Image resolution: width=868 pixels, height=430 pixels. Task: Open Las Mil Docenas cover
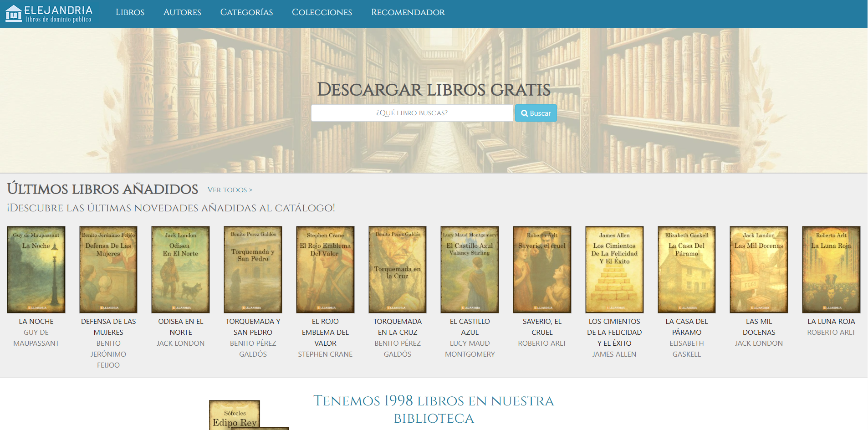tap(759, 270)
